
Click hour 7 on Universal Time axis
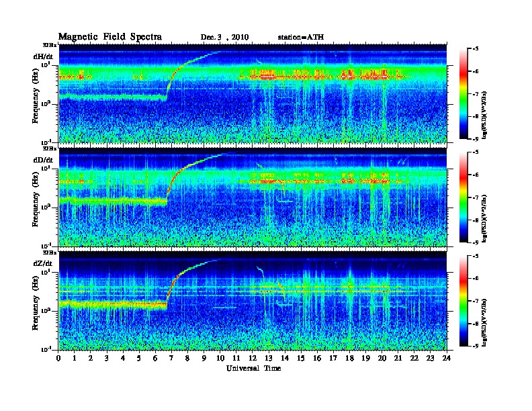(172, 358)
